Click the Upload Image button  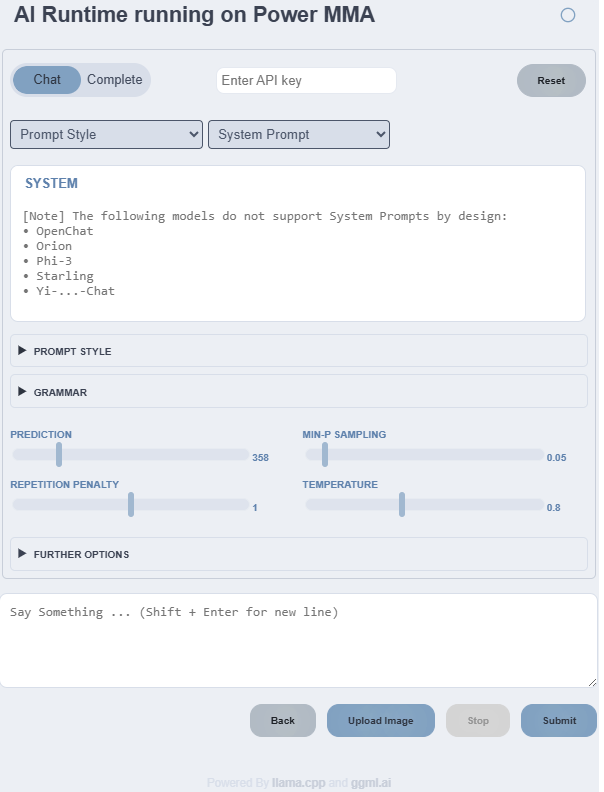tap(380, 720)
